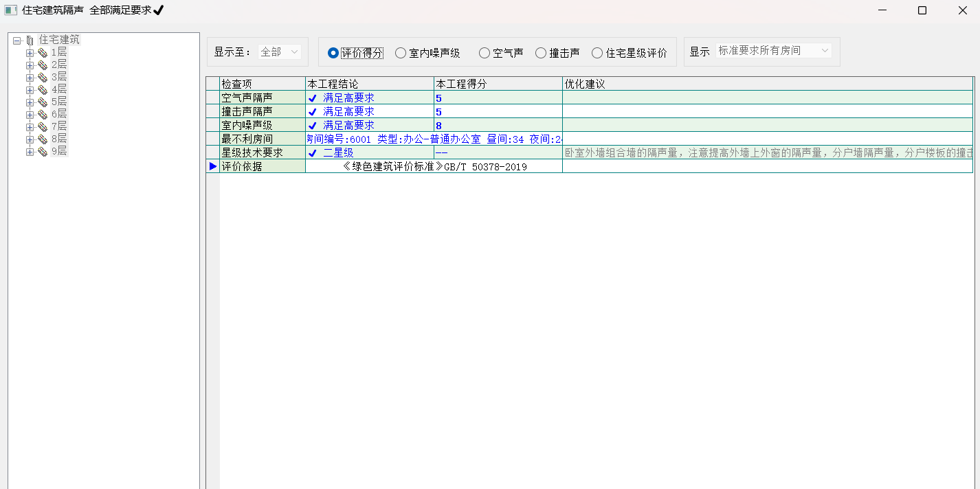The image size is (980, 489).
Task: Click the floor icon beside 3层
Action: tap(43, 78)
